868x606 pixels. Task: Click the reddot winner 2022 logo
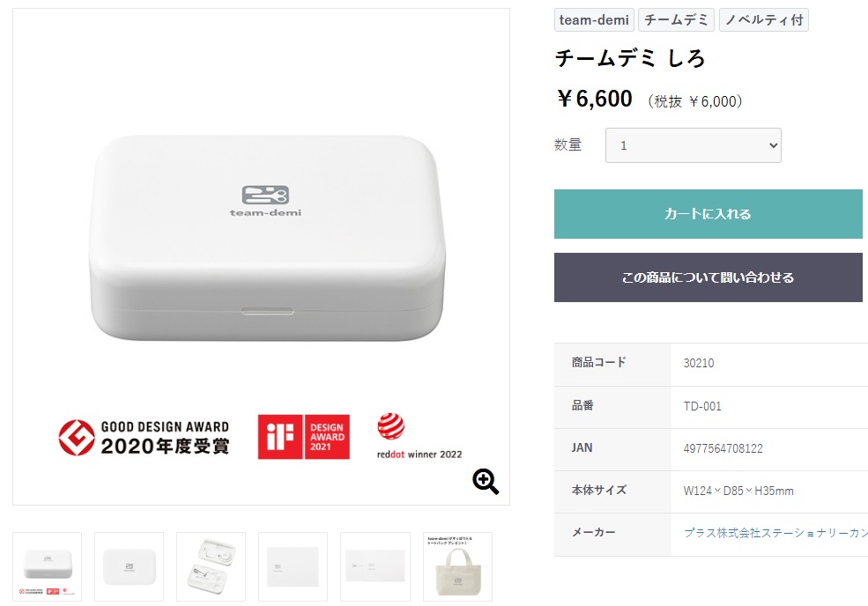click(391, 428)
